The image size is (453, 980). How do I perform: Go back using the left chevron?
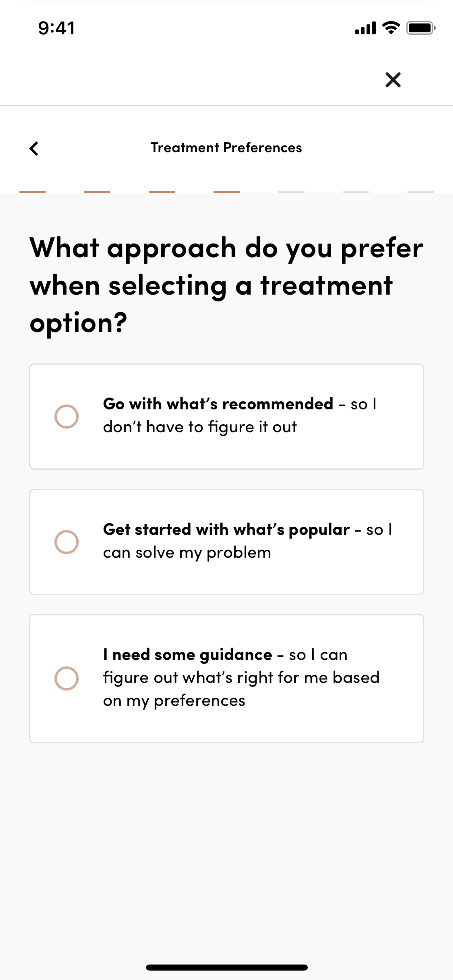coord(34,148)
